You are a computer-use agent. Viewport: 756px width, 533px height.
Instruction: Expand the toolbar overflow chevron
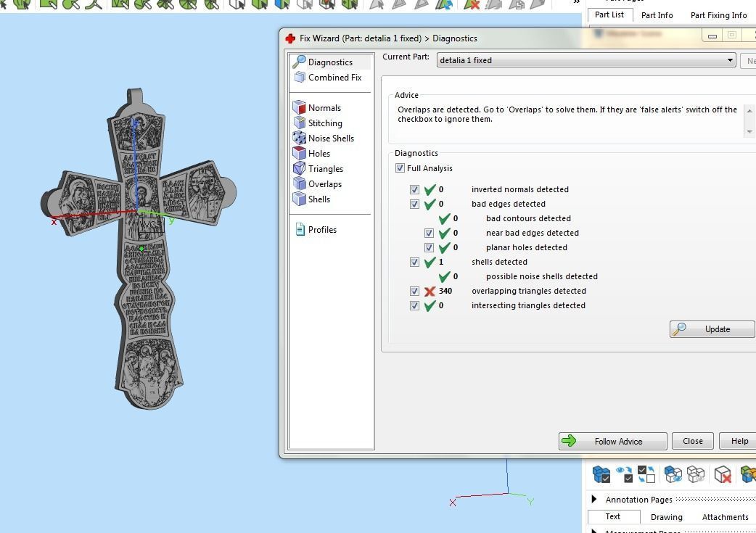pos(576,2)
